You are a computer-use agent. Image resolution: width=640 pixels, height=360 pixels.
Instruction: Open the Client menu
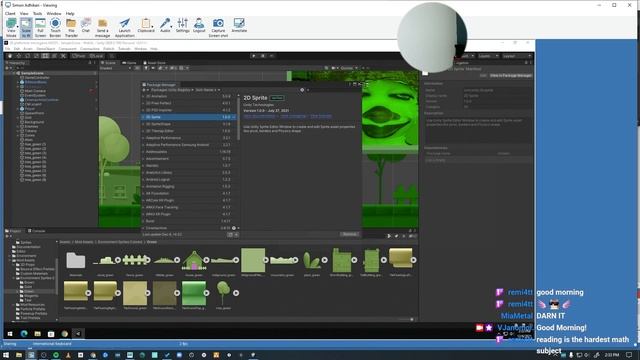click(x=10, y=13)
